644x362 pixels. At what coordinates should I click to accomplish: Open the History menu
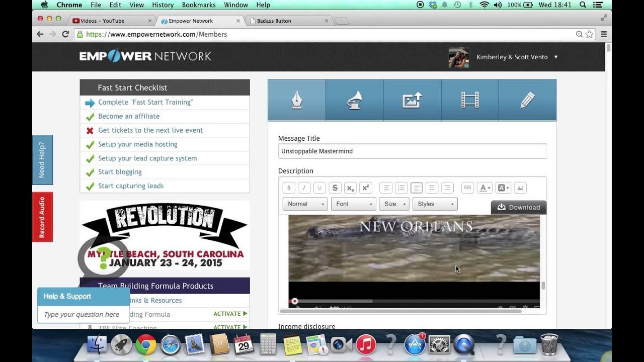coord(163,5)
